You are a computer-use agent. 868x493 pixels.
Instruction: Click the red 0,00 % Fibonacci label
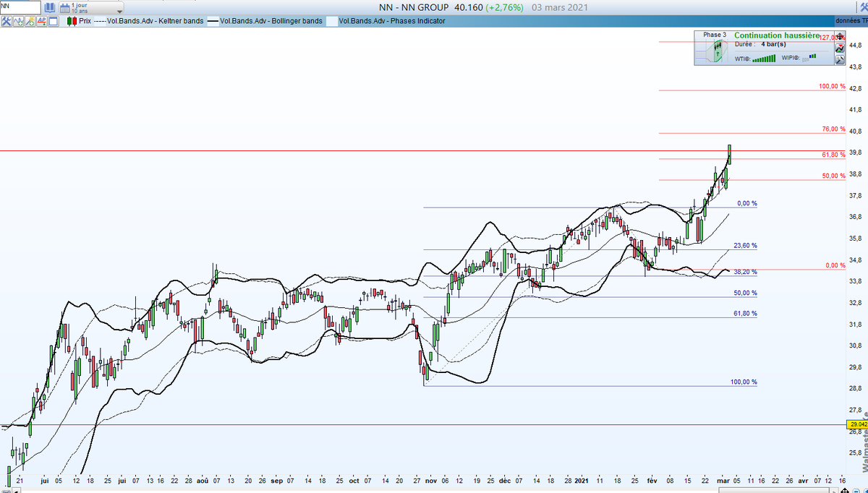(835, 265)
